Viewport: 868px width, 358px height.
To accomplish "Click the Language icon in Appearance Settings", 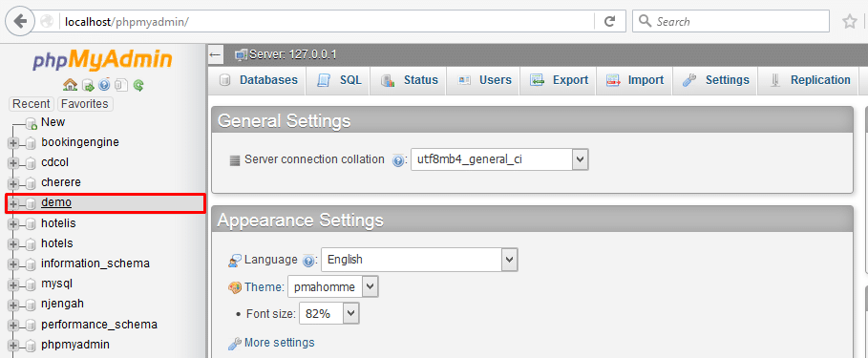I will tap(235, 260).
